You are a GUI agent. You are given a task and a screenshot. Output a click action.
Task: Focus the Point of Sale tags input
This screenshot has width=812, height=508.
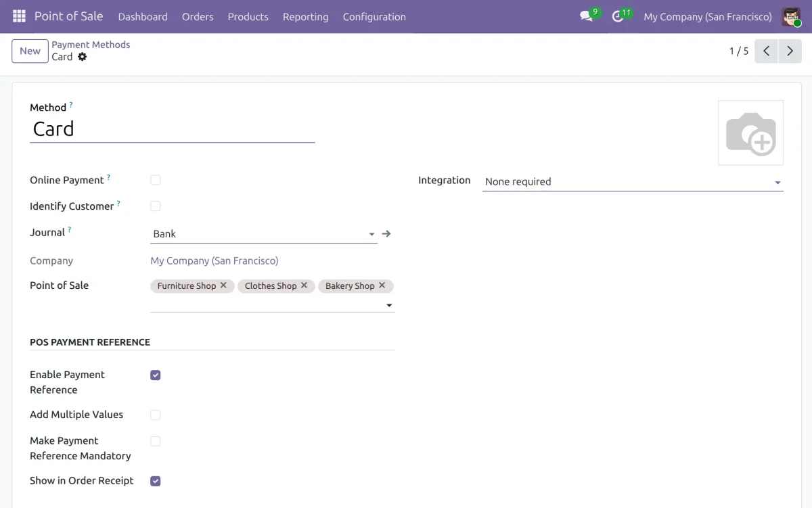click(267, 305)
